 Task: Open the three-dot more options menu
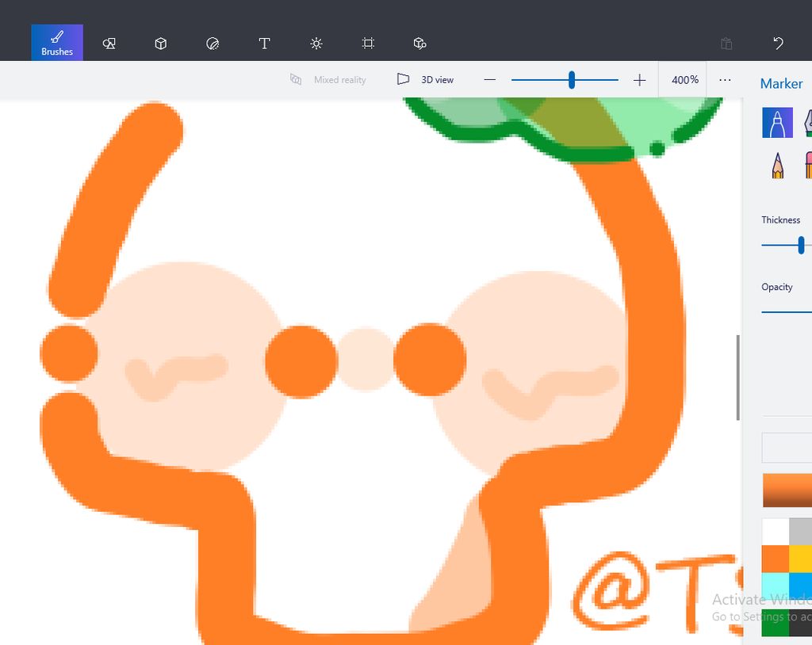(x=725, y=80)
